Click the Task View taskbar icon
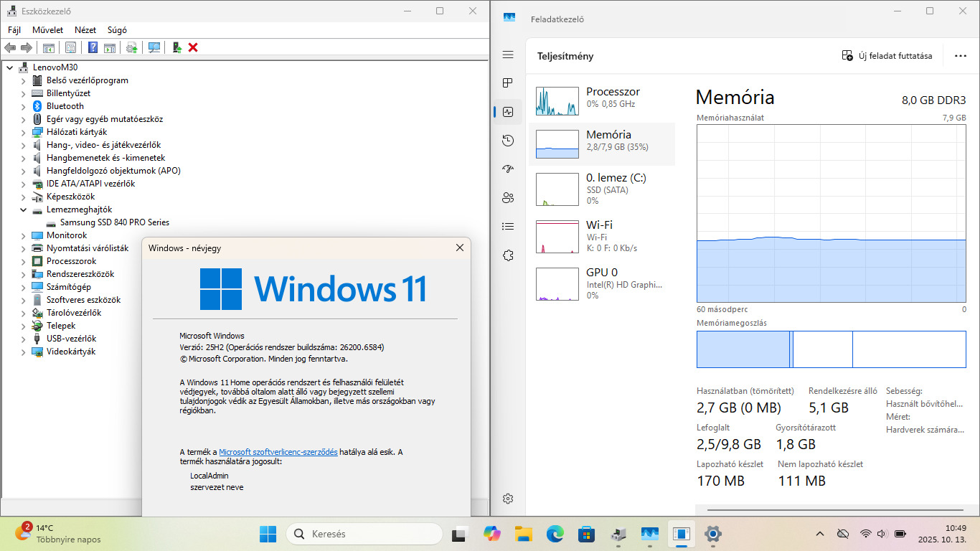 point(459,534)
